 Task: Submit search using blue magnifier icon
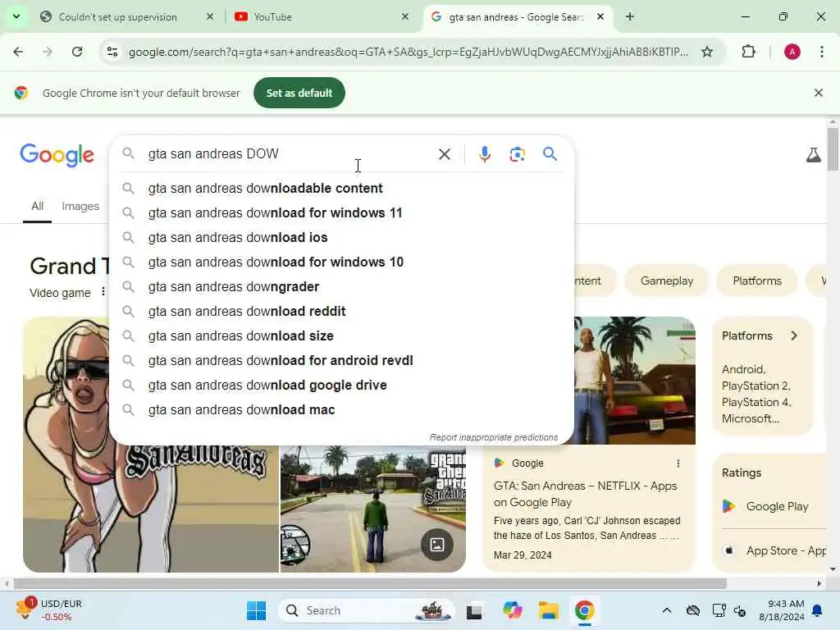[x=550, y=154]
